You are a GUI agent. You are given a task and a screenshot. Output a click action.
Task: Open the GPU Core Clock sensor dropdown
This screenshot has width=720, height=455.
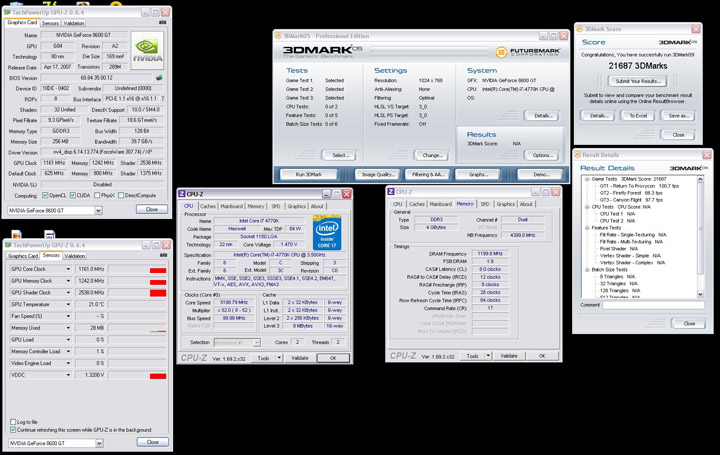(x=68, y=269)
